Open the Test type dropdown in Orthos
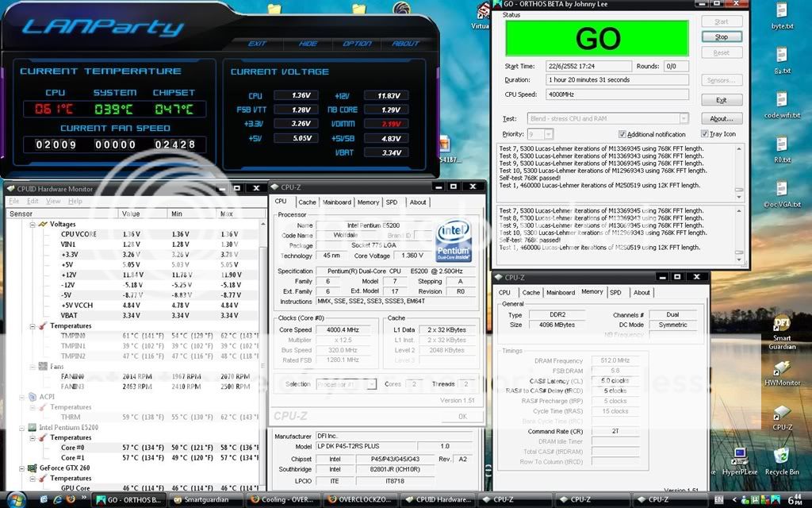 [x=683, y=118]
